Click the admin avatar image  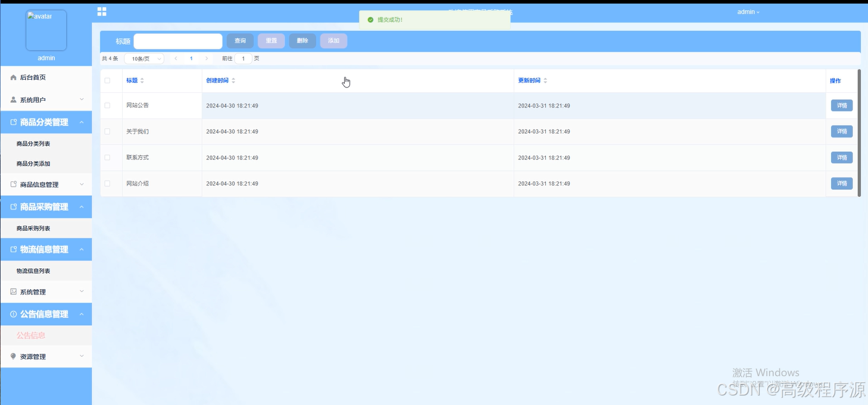pyautogui.click(x=46, y=30)
